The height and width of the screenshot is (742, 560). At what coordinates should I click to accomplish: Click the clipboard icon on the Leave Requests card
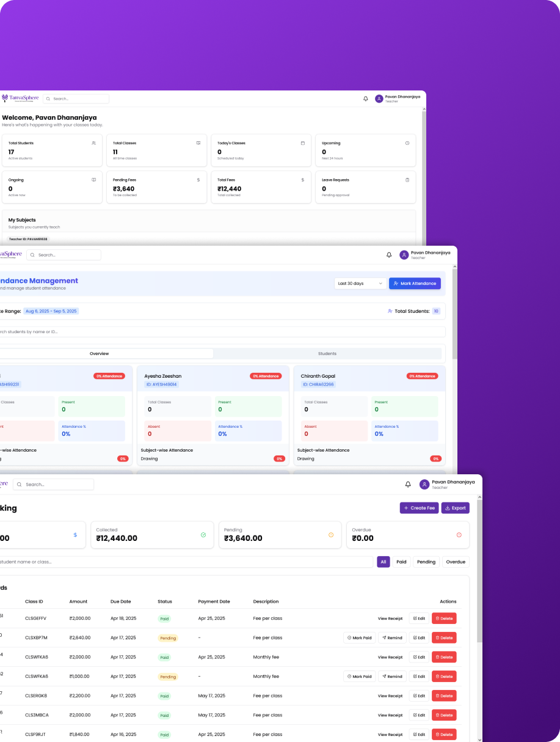pos(407,180)
